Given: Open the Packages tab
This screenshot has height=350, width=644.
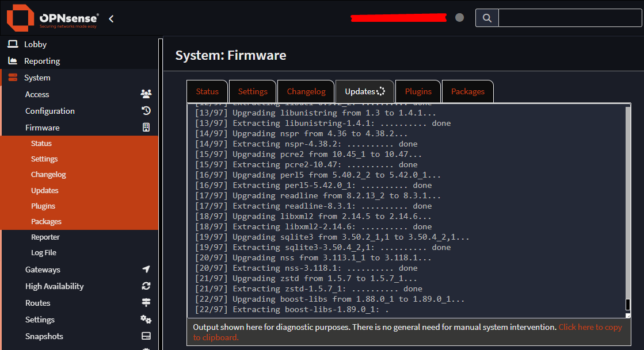Looking at the screenshot, I should click(x=468, y=91).
